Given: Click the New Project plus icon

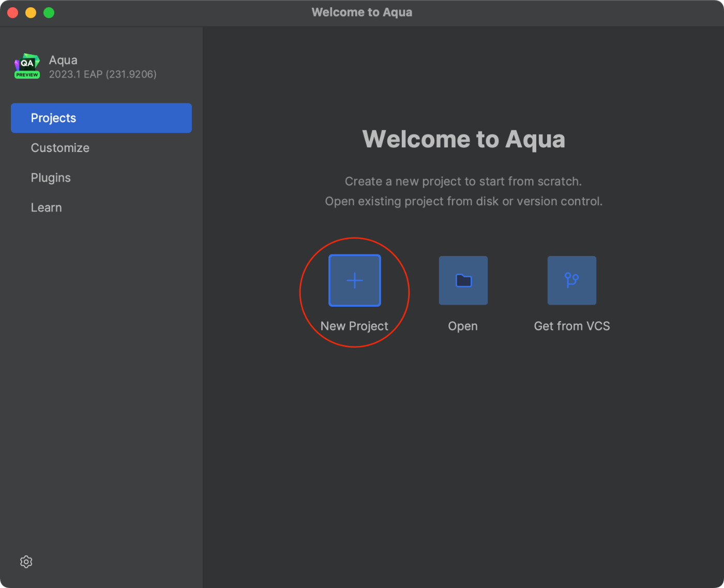Looking at the screenshot, I should click(355, 280).
